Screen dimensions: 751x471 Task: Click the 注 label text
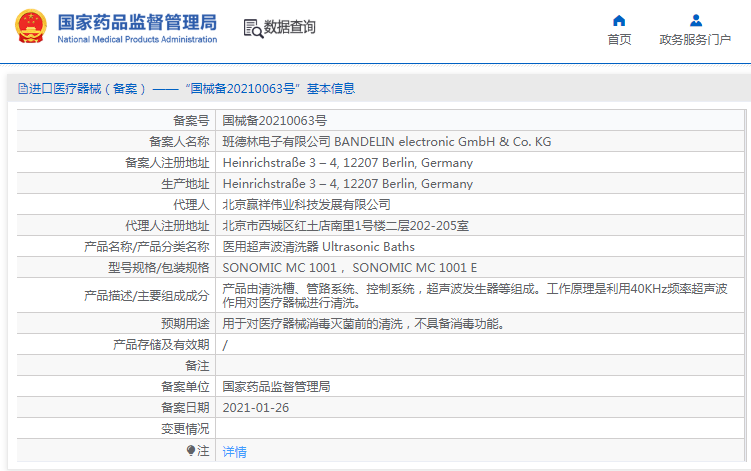click(x=204, y=451)
